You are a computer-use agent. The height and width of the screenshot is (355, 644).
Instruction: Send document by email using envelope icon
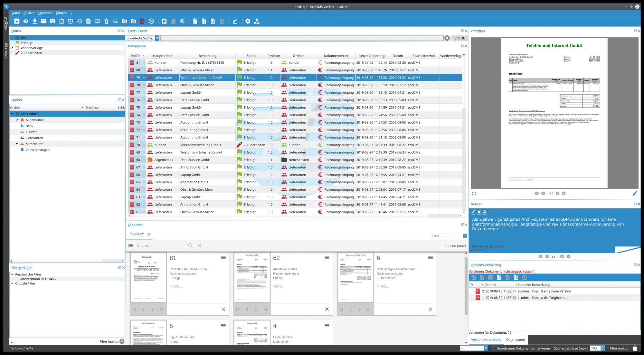pos(43,21)
